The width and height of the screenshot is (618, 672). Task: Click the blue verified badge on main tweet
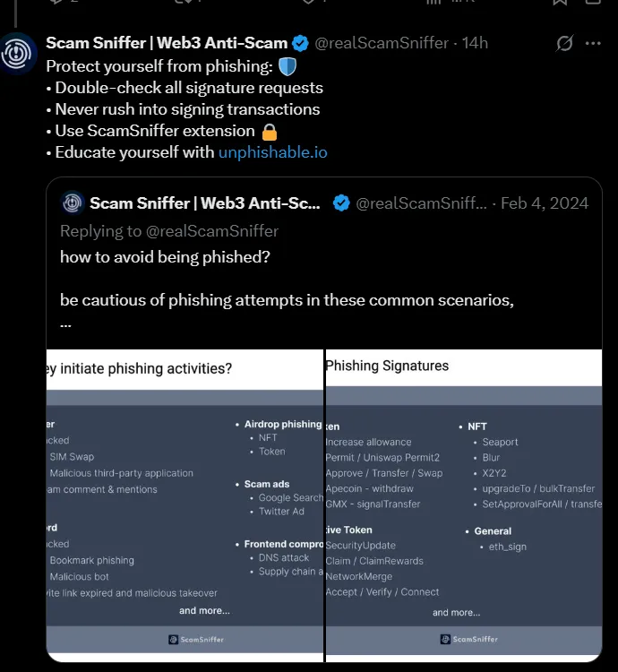tap(301, 43)
